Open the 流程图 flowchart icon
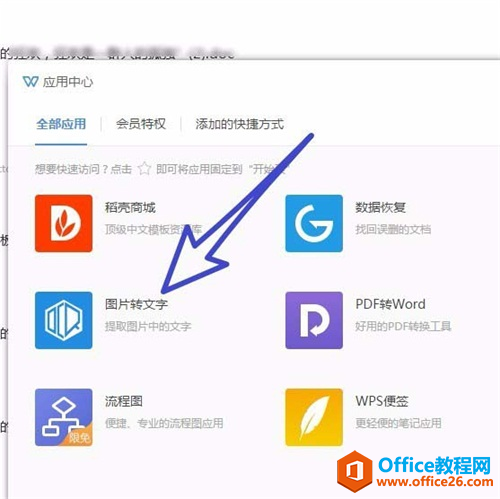 64,417
